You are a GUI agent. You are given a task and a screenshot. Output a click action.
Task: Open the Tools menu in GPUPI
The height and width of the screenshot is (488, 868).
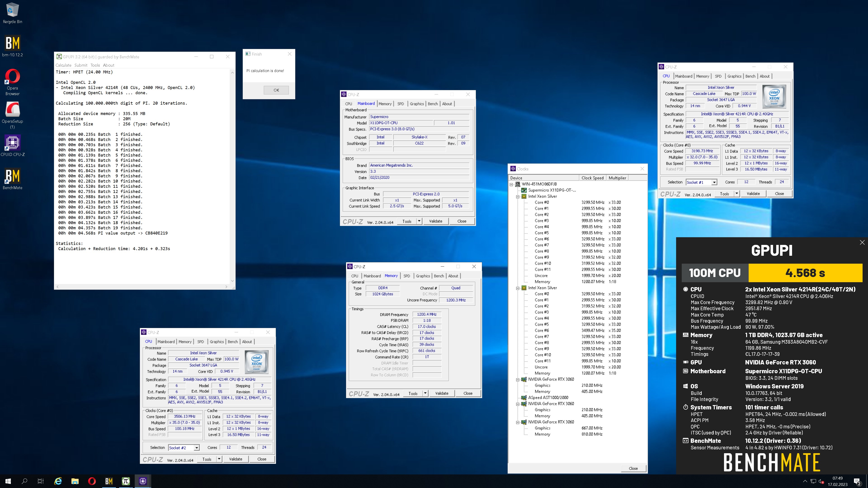coord(95,65)
